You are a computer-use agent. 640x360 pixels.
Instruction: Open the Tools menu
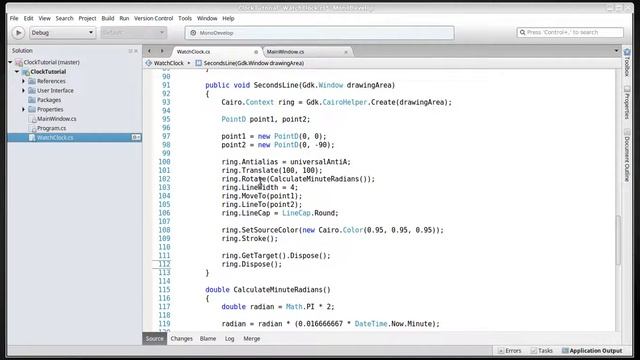pyautogui.click(x=185, y=18)
